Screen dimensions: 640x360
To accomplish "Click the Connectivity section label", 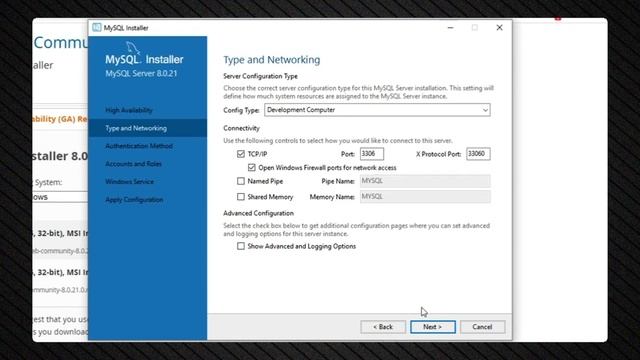I will coord(241,128).
